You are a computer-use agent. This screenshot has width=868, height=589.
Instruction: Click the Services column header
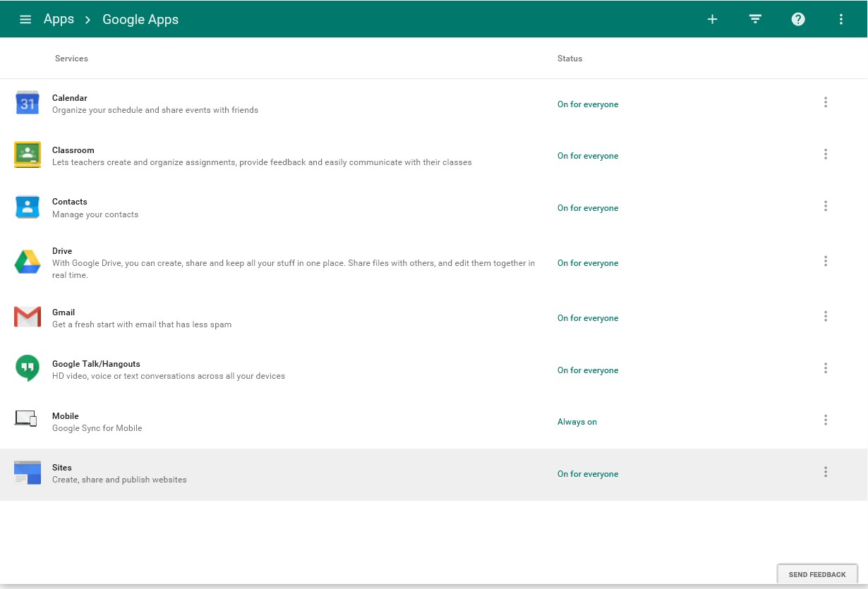coord(71,59)
